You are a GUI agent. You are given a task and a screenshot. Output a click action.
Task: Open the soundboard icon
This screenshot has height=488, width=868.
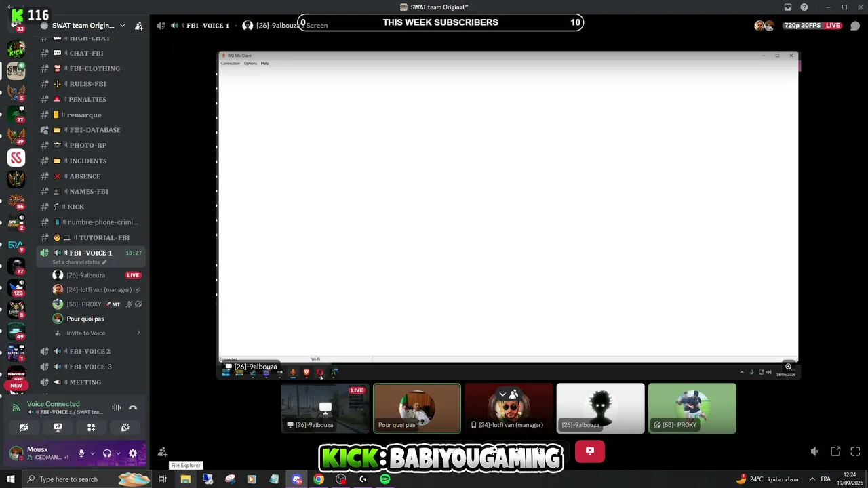(x=125, y=428)
